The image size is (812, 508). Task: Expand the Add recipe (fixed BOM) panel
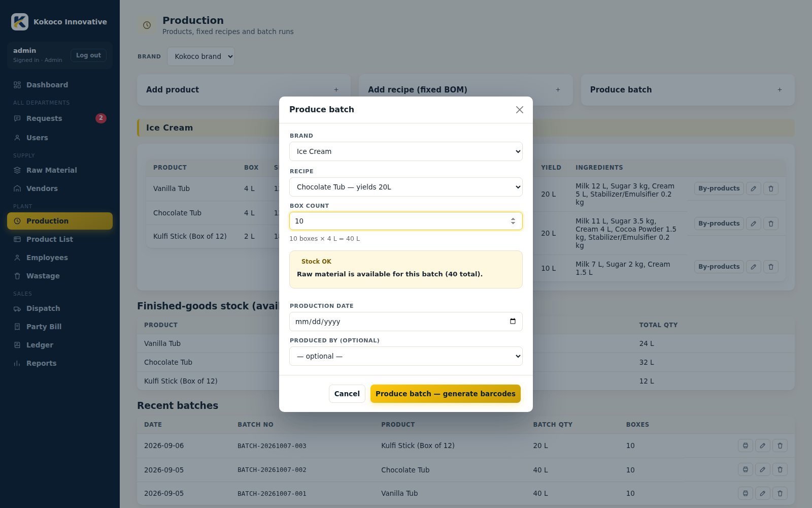pyautogui.click(x=465, y=90)
